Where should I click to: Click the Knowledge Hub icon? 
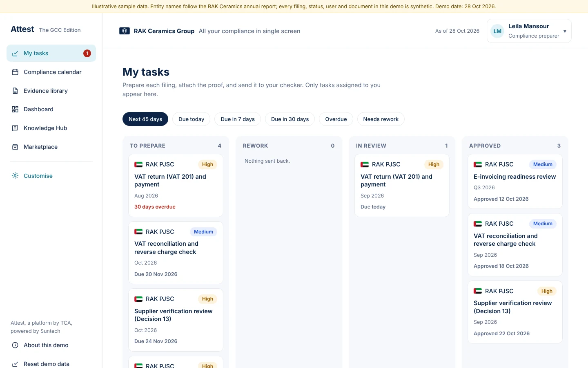click(x=15, y=128)
